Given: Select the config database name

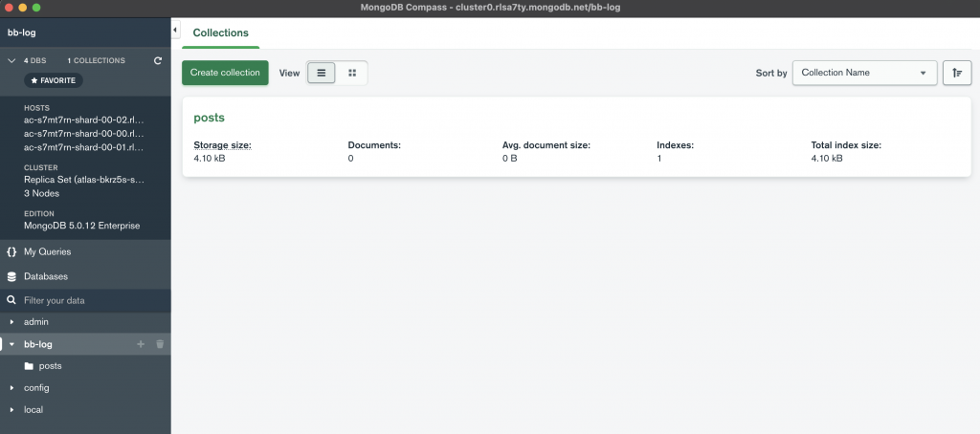Looking at the screenshot, I should [x=36, y=388].
